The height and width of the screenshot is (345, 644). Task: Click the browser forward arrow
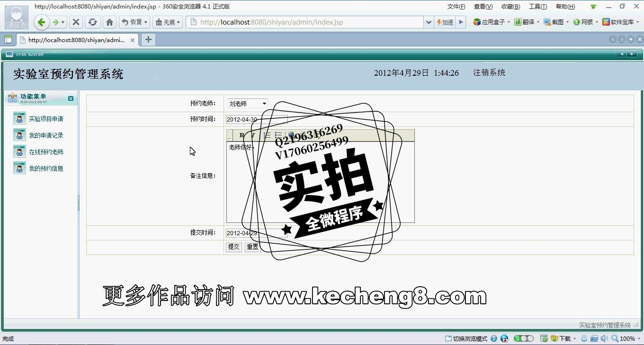56,22
